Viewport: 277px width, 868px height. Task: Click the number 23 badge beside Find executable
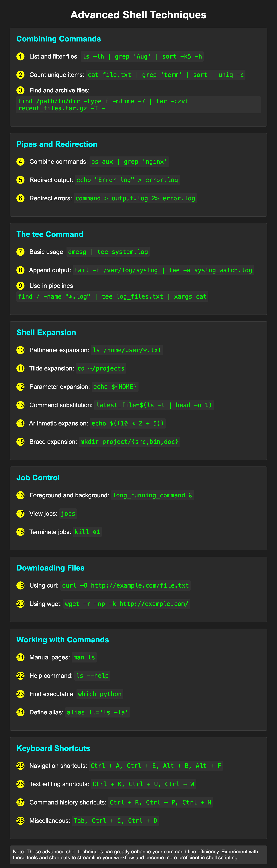(21, 694)
